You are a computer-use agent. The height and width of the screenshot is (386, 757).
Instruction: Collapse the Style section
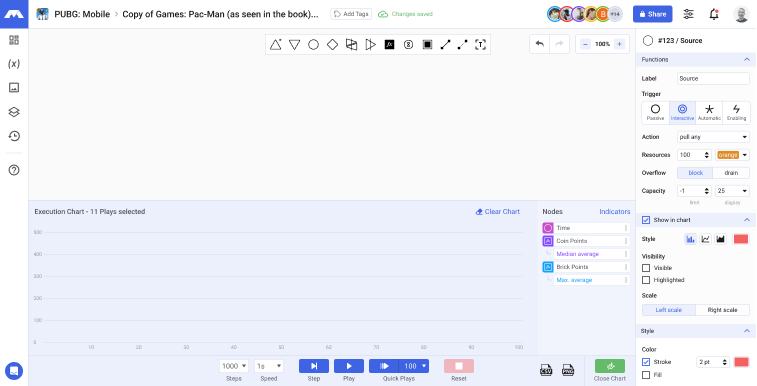[747, 331]
